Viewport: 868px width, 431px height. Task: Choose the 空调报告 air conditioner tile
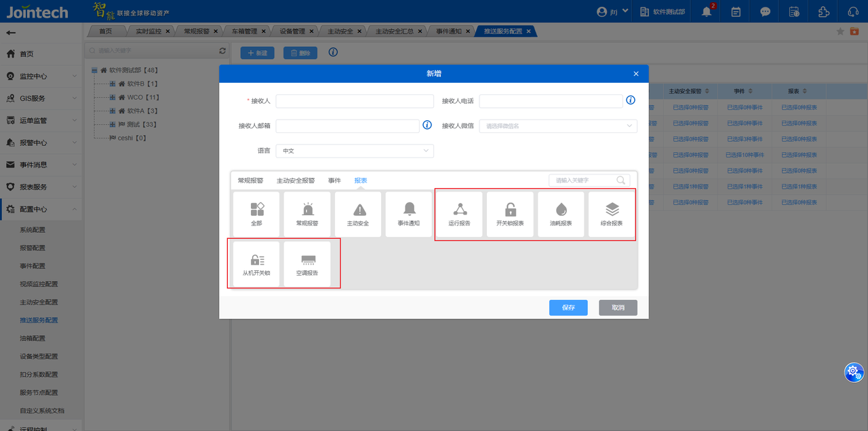coord(307,264)
